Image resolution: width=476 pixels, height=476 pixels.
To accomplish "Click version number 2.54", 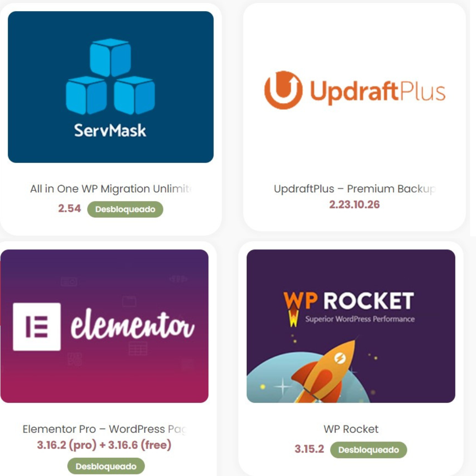I will [69, 209].
